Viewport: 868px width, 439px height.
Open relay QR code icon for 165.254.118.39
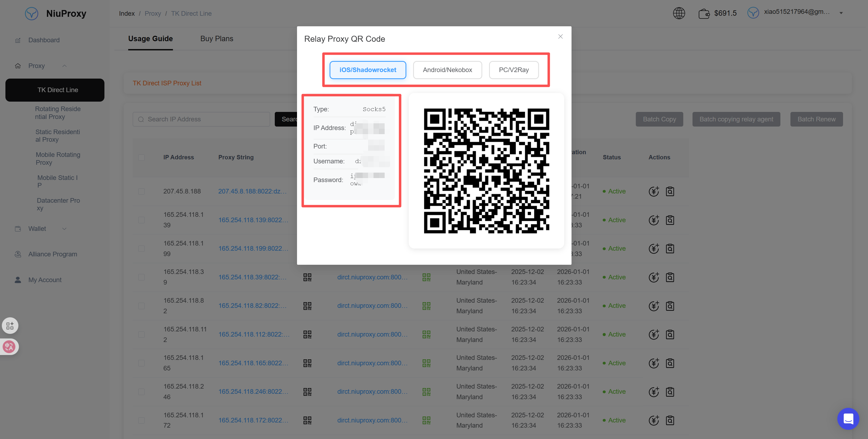click(x=426, y=277)
